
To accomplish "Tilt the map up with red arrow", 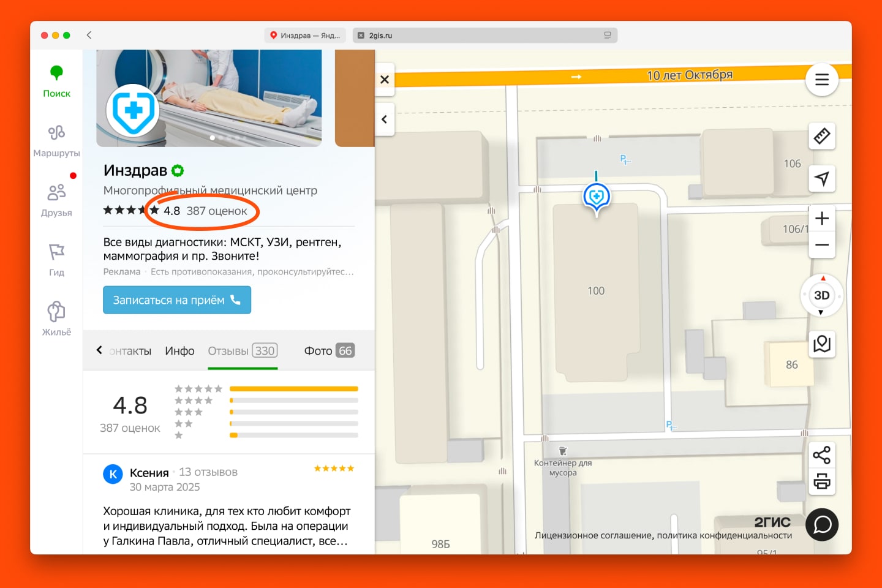I will coord(823,278).
